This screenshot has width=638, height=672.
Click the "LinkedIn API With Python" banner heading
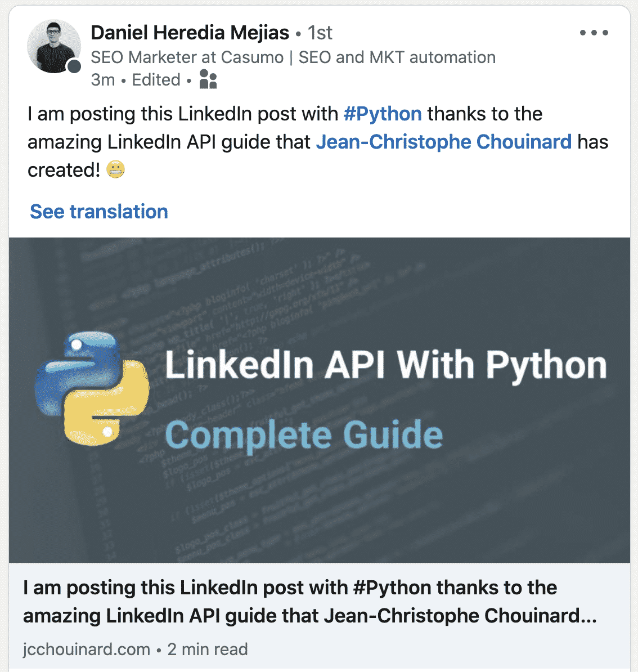click(386, 365)
